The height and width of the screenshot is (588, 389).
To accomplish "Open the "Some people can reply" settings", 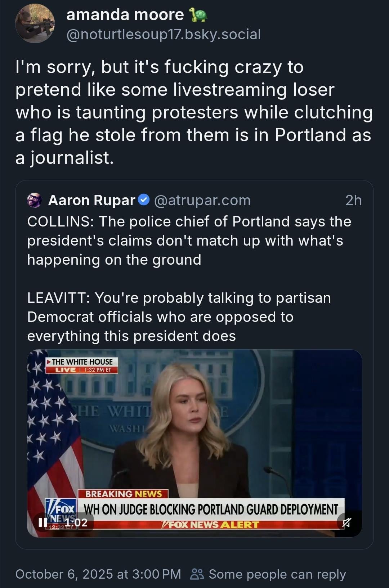I will pos(277,574).
